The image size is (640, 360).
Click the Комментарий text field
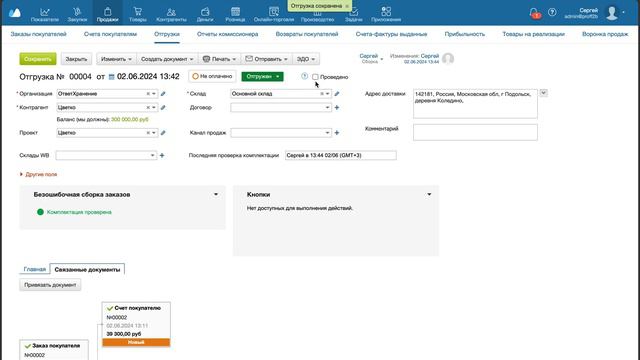click(475, 133)
